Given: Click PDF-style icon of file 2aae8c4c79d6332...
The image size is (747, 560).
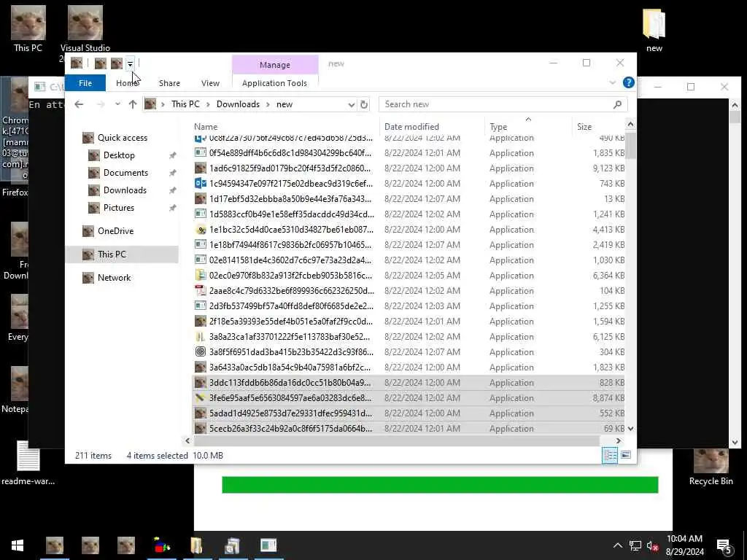Looking at the screenshot, I should [x=201, y=290].
